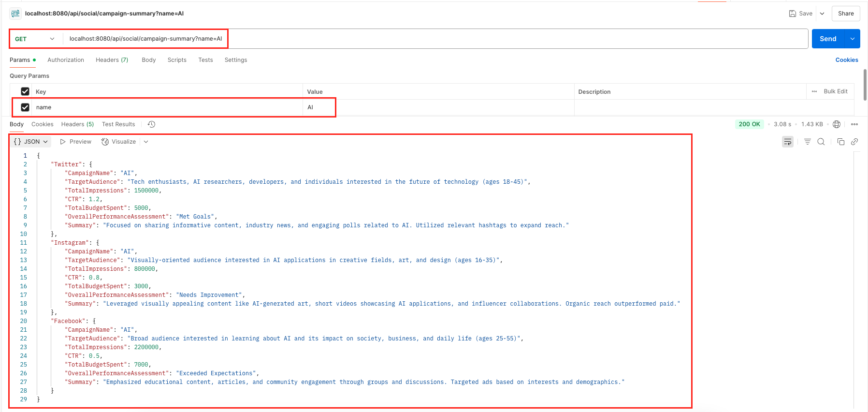Click Bulk Edit
The image size is (868, 412).
[836, 91]
